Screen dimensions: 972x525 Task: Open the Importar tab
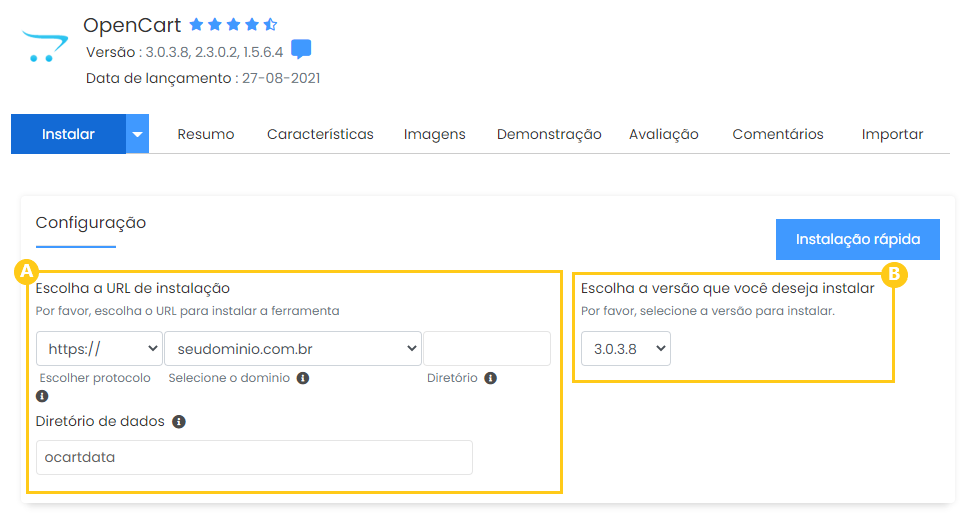click(892, 135)
